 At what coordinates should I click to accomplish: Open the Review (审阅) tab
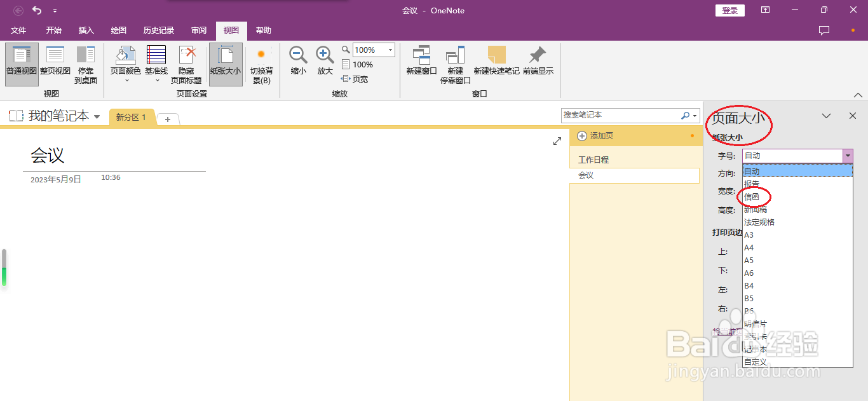point(199,31)
